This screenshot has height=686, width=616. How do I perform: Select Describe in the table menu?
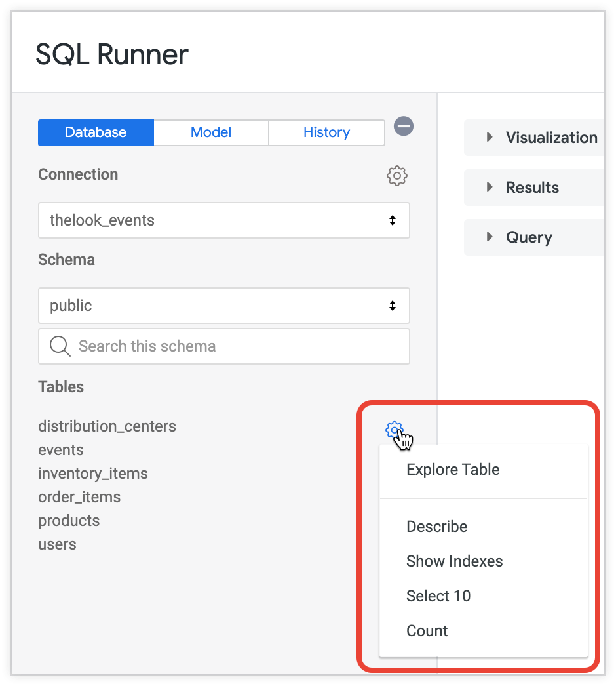point(436,527)
